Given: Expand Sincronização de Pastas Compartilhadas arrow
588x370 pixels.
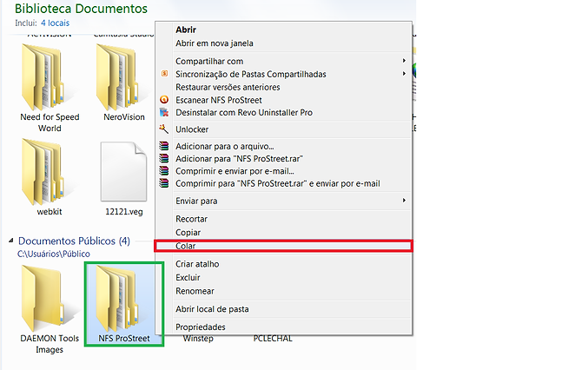Looking at the screenshot, I should point(404,74).
